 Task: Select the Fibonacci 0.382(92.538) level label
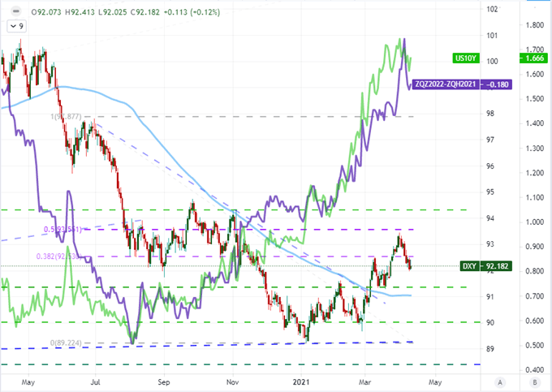coord(59,256)
